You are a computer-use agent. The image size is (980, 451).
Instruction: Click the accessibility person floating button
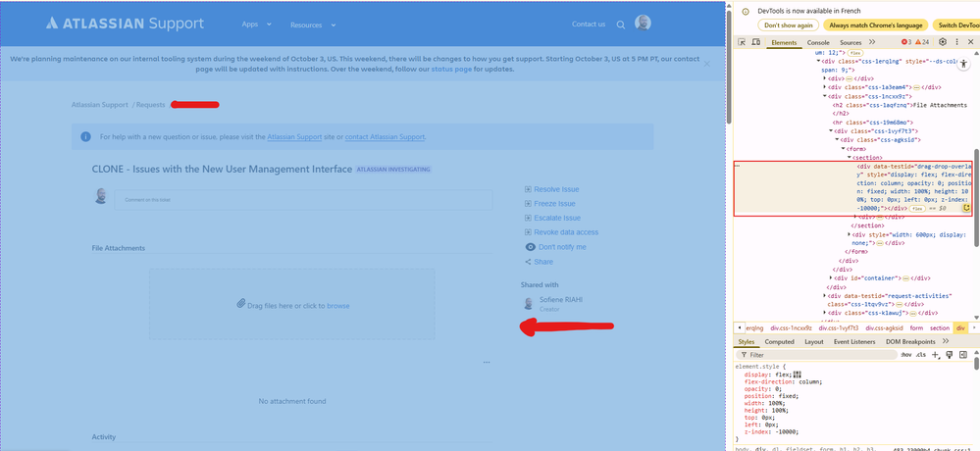tap(963, 63)
